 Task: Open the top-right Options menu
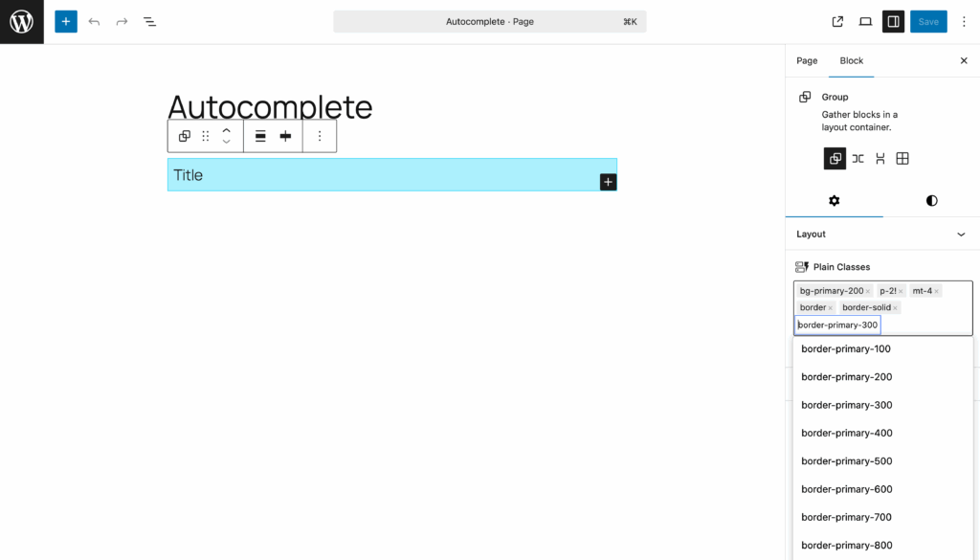(x=964, y=21)
